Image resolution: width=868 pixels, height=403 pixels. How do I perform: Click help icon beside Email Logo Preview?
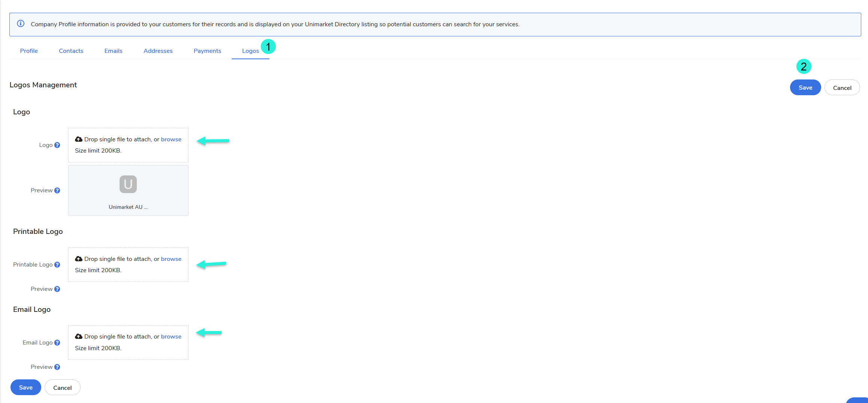[x=57, y=367]
